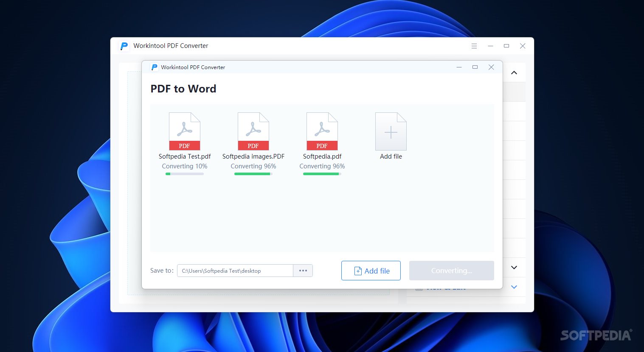
Task: Click the Converting 96% text under Softpedia.pdf
Action: [x=322, y=166]
